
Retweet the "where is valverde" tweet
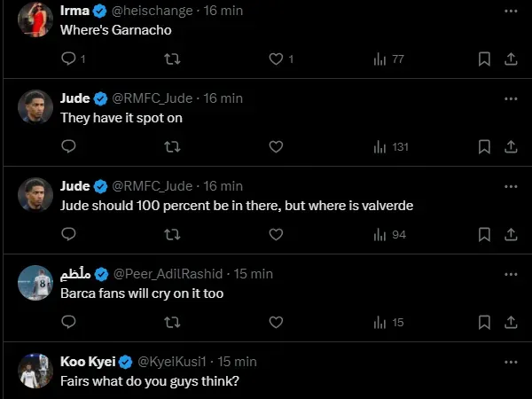173,234
